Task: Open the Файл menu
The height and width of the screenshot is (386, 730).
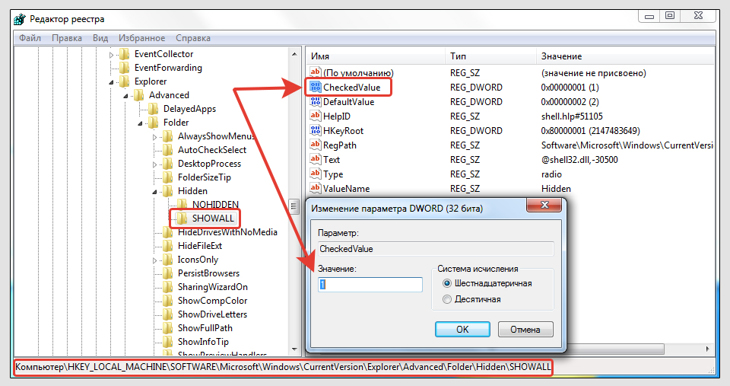Action: pyautogui.click(x=30, y=38)
